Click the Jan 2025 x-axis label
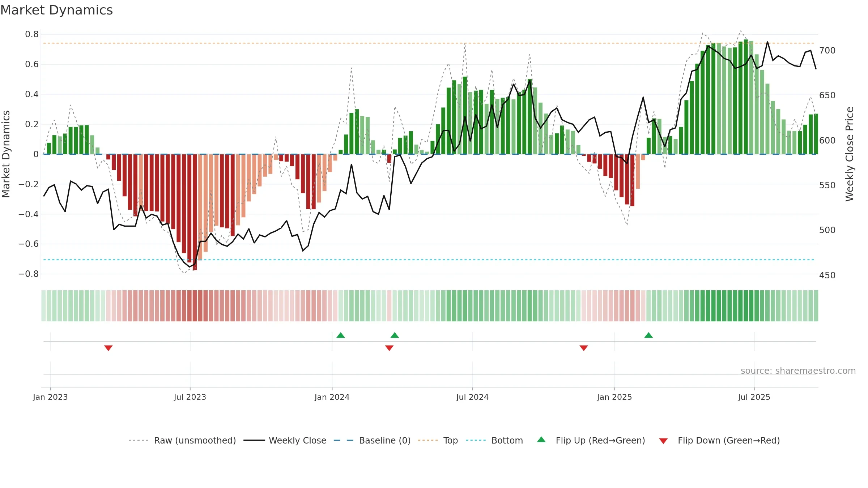Viewport: 868px width, 488px height. click(x=614, y=397)
